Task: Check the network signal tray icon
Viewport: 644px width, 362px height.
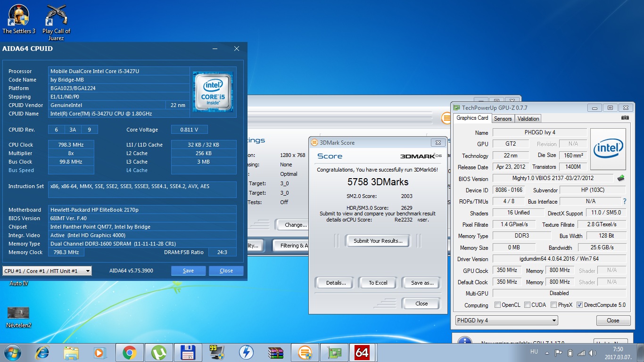Action: click(x=581, y=353)
